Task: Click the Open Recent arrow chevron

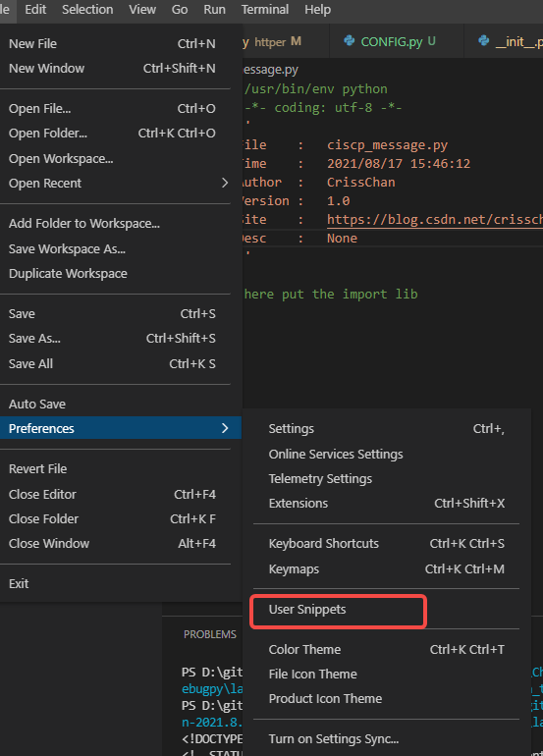Action: (x=225, y=184)
